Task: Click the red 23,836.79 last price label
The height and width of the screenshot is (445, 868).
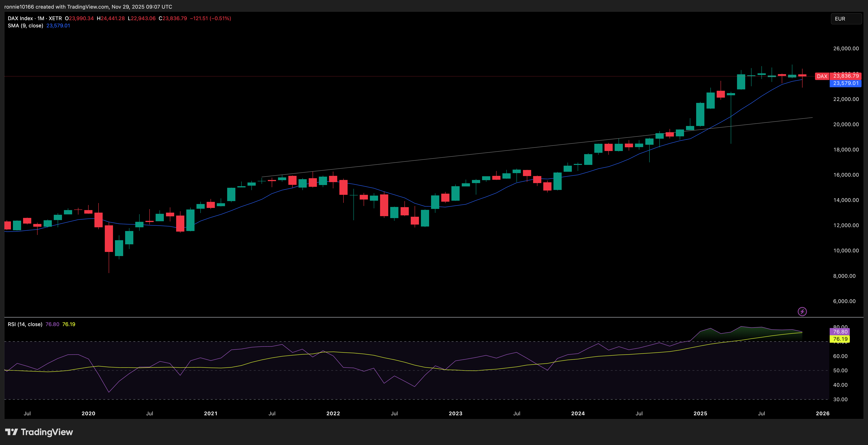Action: [846, 76]
